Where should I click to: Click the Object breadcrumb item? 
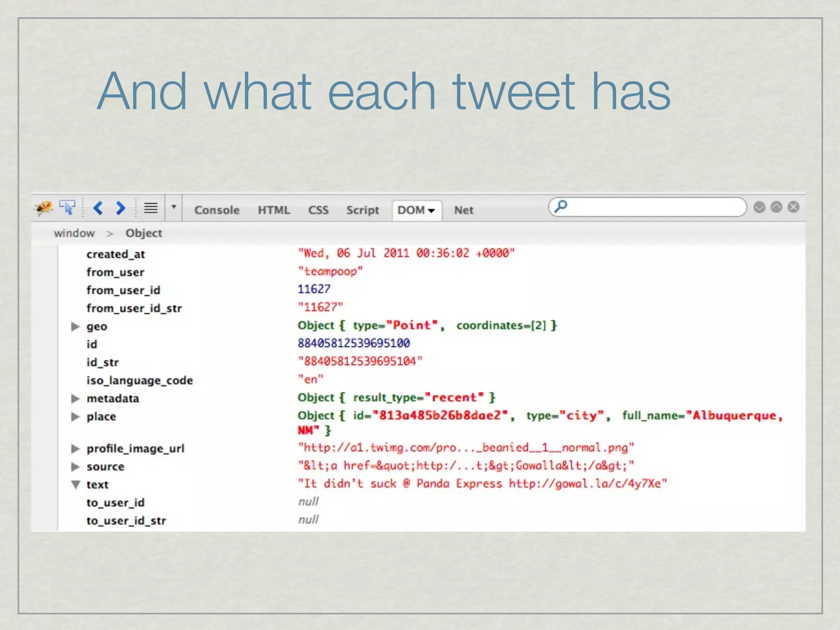[x=144, y=233]
